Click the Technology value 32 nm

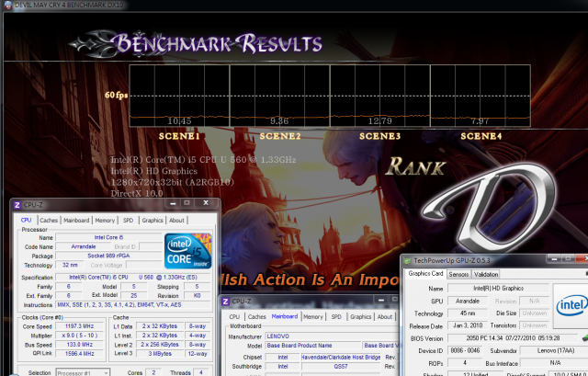click(x=70, y=265)
